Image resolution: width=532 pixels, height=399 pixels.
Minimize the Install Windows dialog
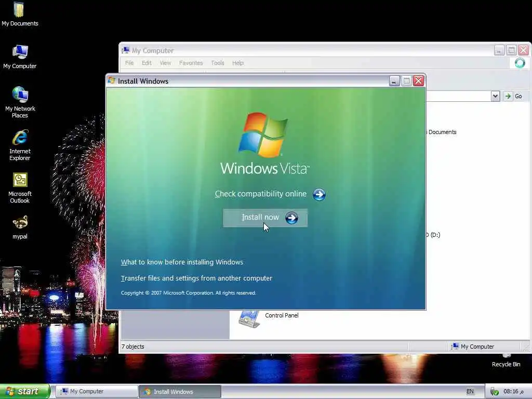point(394,81)
